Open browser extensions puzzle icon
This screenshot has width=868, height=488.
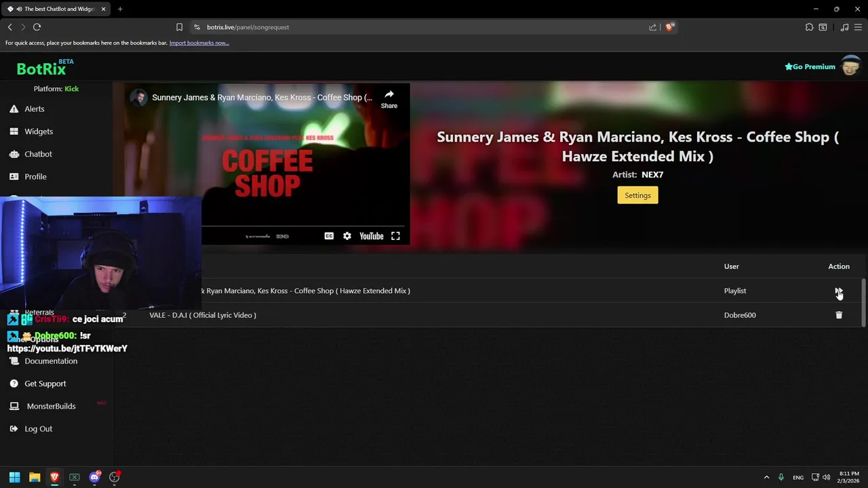pyautogui.click(x=809, y=27)
